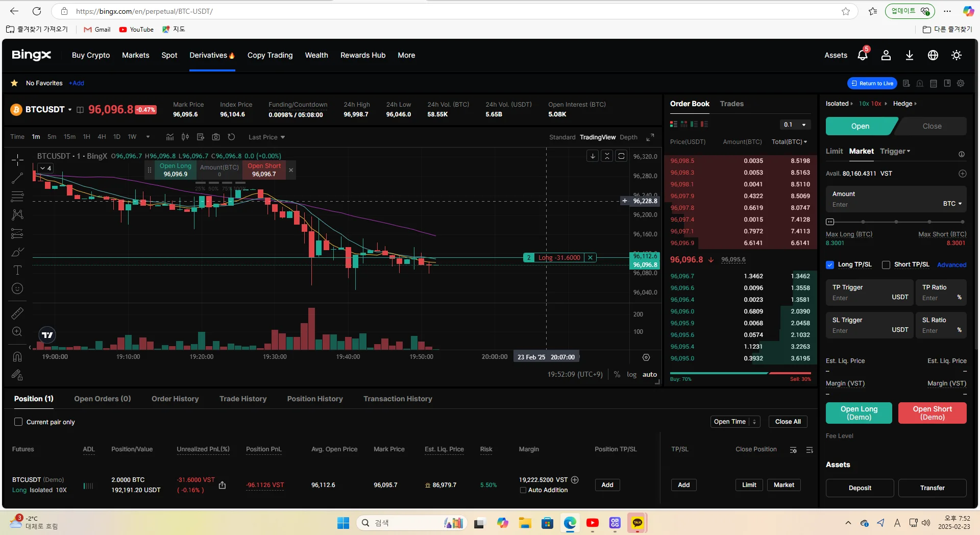The image size is (980, 535).
Task: Open the chart indicators icon
Action: point(170,137)
